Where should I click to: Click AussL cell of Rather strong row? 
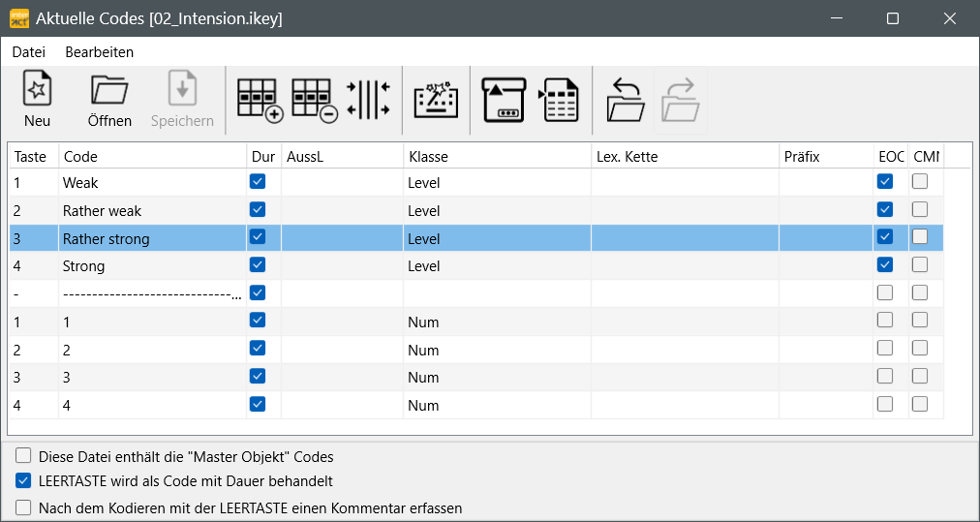343,238
